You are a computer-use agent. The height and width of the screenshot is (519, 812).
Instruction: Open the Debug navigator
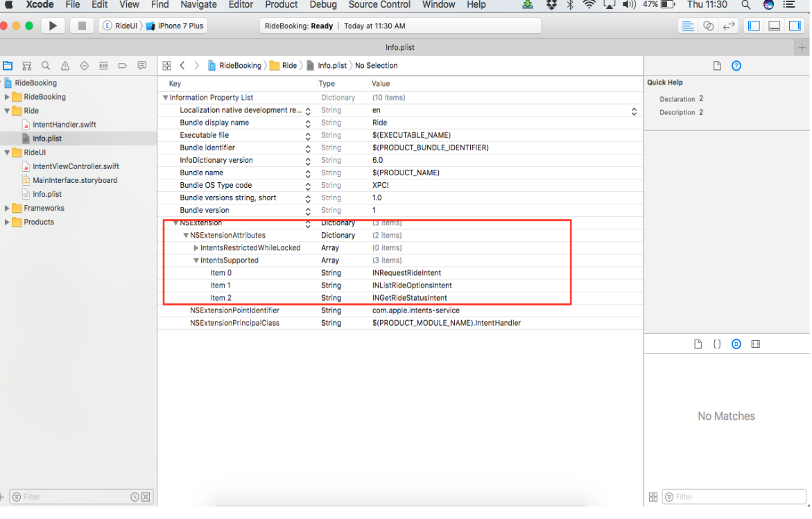pyautogui.click(x=103, y=66)
